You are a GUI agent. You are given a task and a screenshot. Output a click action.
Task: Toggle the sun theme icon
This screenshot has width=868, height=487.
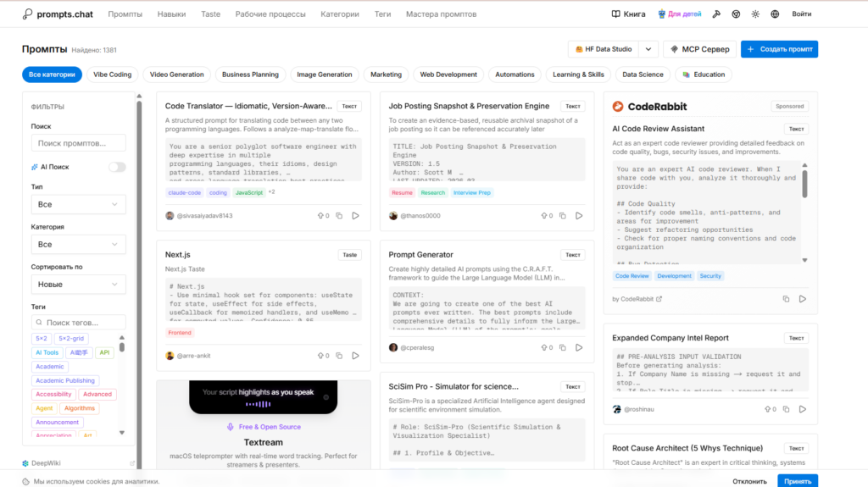(x=755, y=14)
